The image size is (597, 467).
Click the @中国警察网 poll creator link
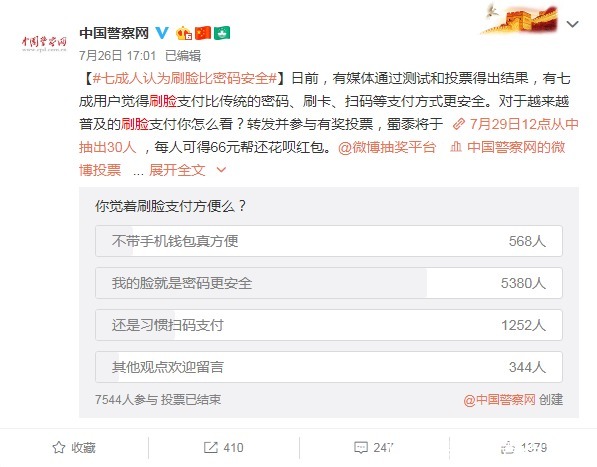[x=499, y=400]
